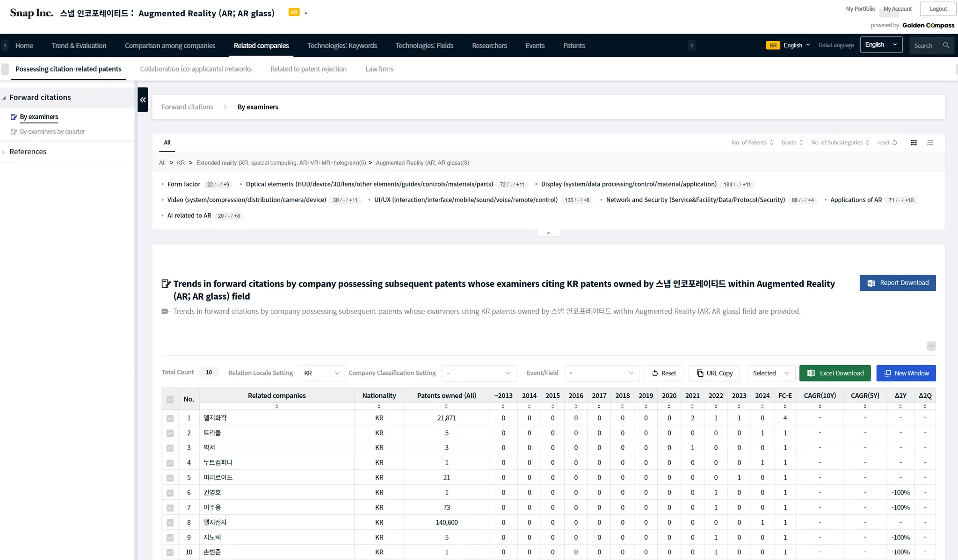This screenshot has height=560, width=958.
Task: Open the Technologies: Keywords menu
Action: pyautogui.click(x=341, y=45)
